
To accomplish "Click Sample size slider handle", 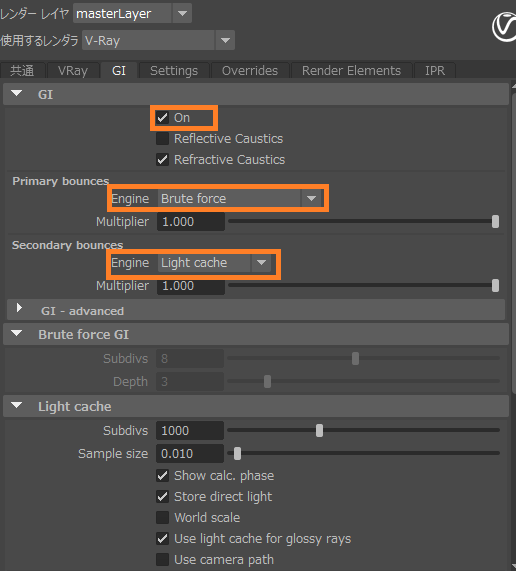I will [x=237, y=453].
